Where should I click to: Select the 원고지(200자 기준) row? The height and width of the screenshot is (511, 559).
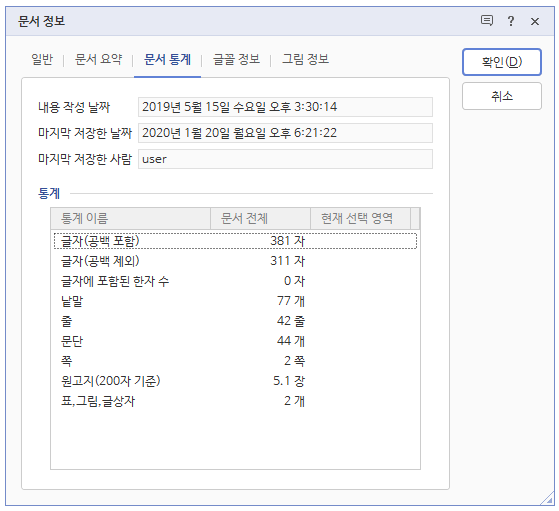(235, 381)
